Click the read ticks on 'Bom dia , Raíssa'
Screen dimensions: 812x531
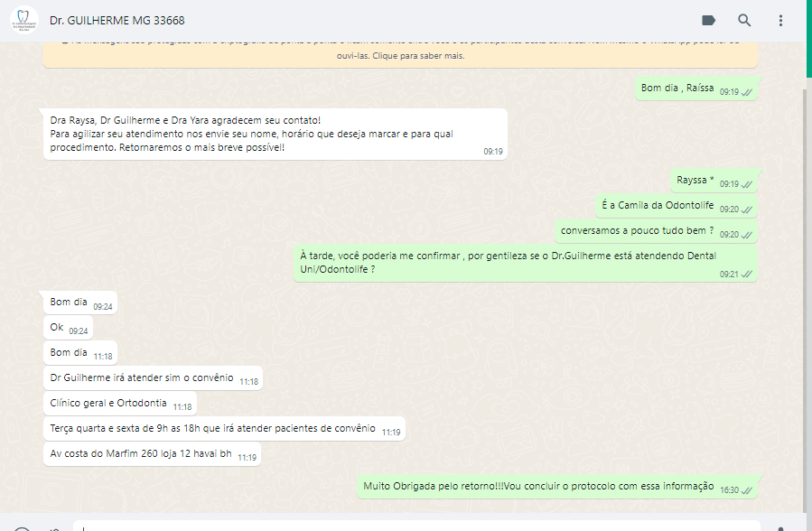(x=747, y=93)
